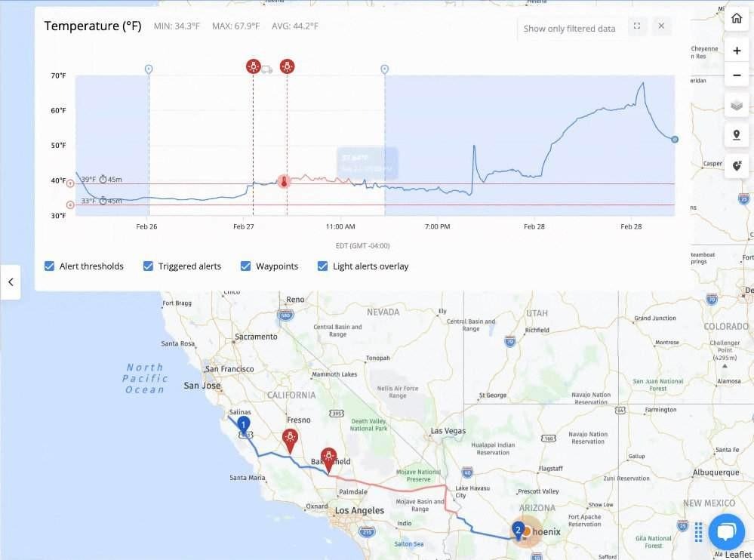Open the chat support bubble

726,531
